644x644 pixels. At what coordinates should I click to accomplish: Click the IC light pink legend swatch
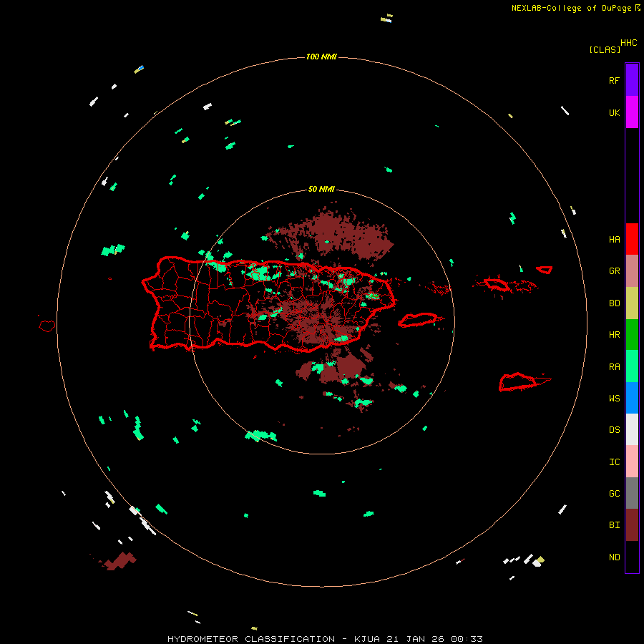pos(632,462)
